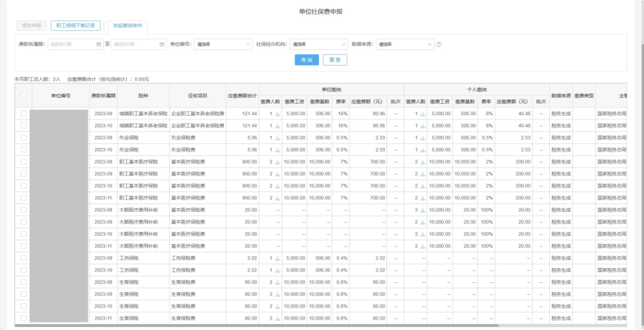Open calendar icon in the start date field

click(x=98, y=44)
